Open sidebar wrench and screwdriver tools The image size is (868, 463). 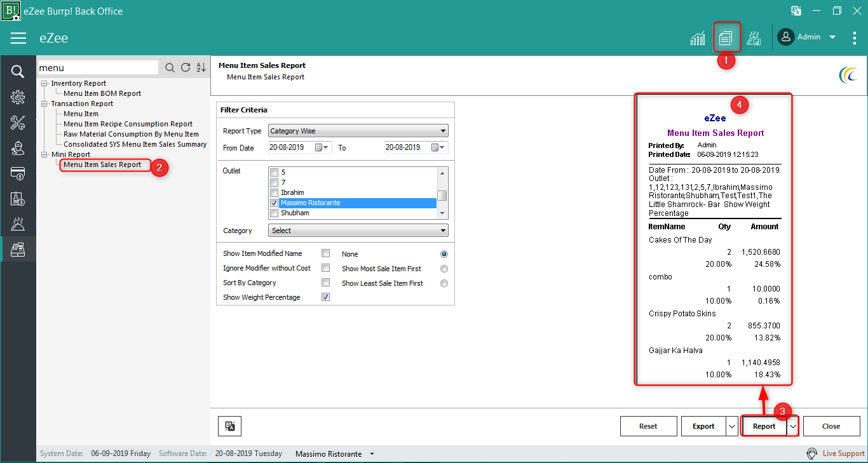point(18,123)
